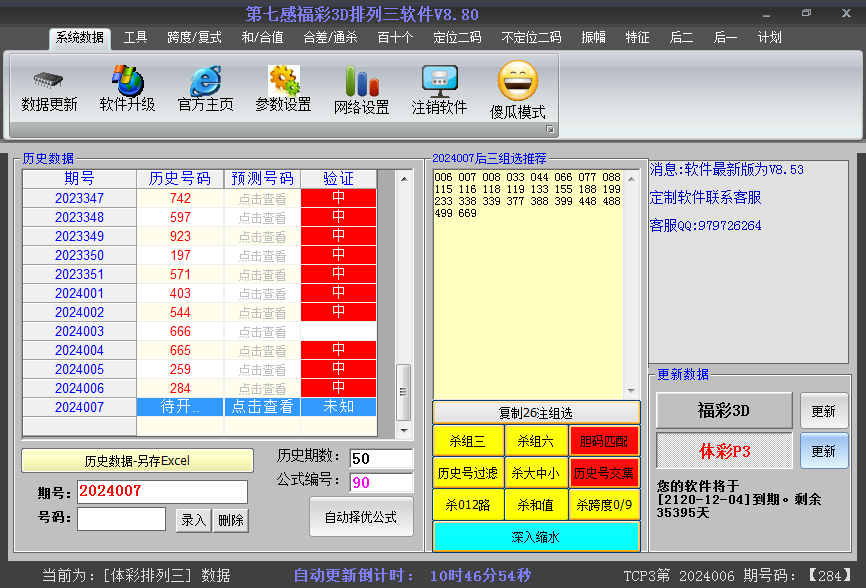
Task: Click 自动择优公式 button
Action: click(361, 517)
